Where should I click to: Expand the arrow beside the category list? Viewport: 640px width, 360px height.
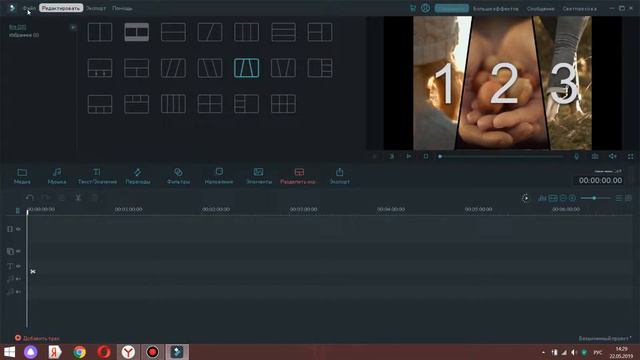click(x=73, y=27)
